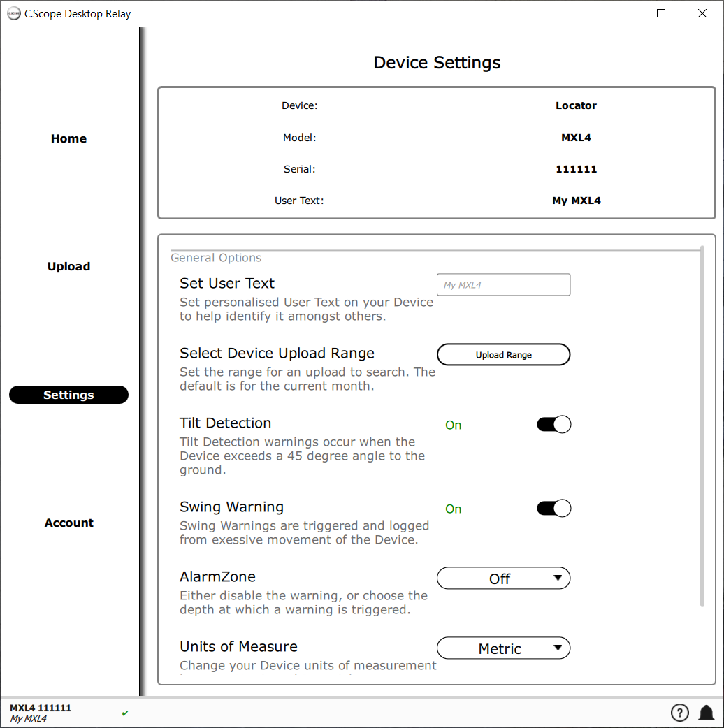Viewport: 724px width, 728px height.
Task: Click the MXL4 111111 device status label
Action: pyautogui.click(x=41, y=708)
